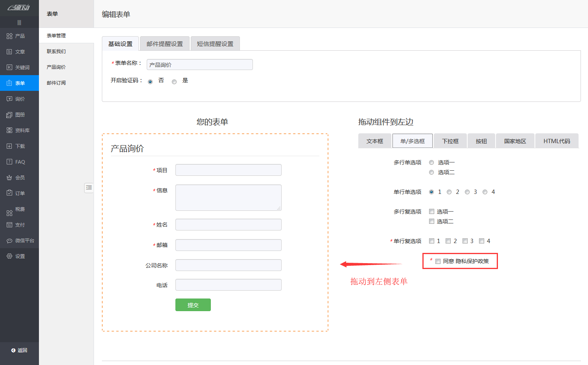The height and width of the screenshot is (365, 588).
Task: Switch to the 下拉框 component category
Action: tap(450, 140)
